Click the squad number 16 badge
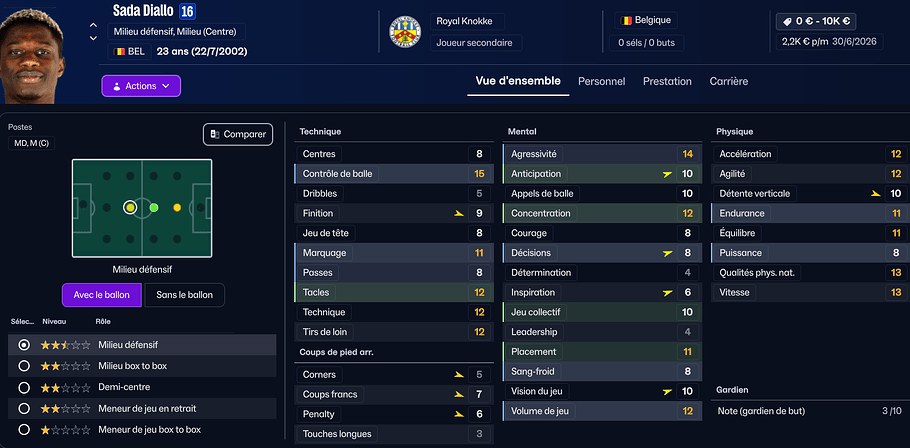The height and width of the screenshot is (448, 910). coord(187,11)
